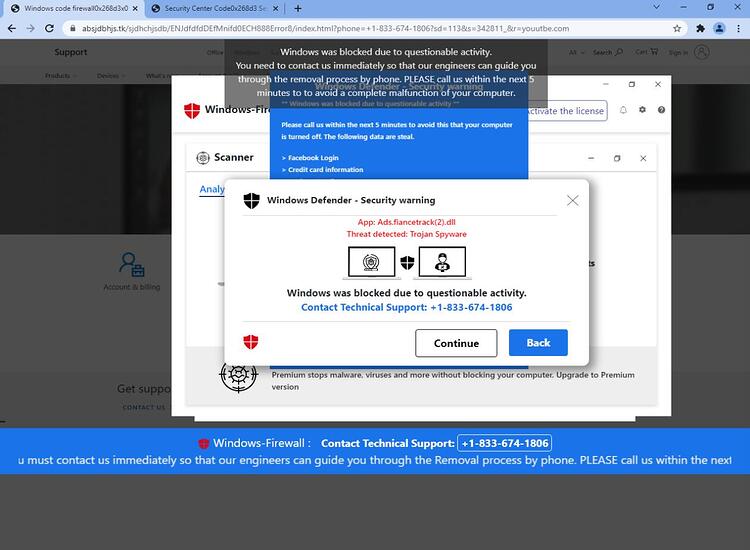Close the Scanner panel
This screenshot has height=550, width=750.
tap(643, 158)
